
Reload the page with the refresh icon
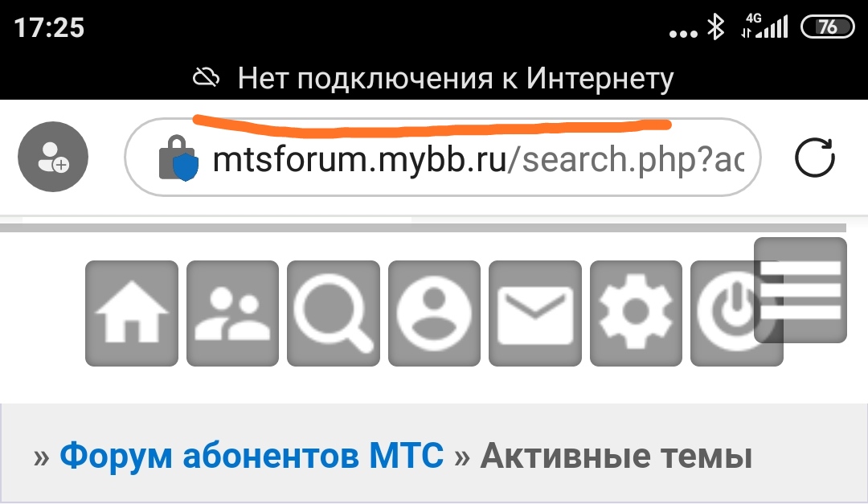point(814,158)
